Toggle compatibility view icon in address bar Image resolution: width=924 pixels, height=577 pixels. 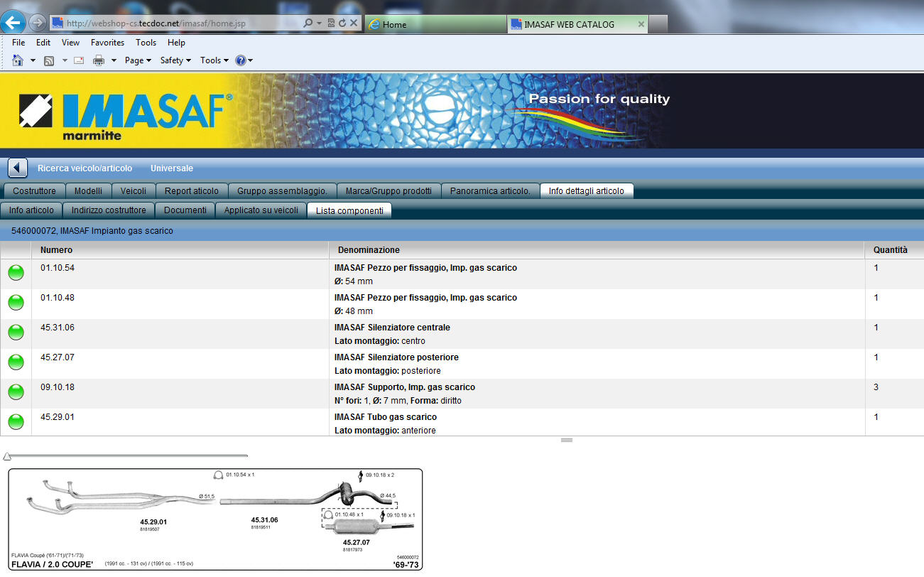click(x=331, y=23)
